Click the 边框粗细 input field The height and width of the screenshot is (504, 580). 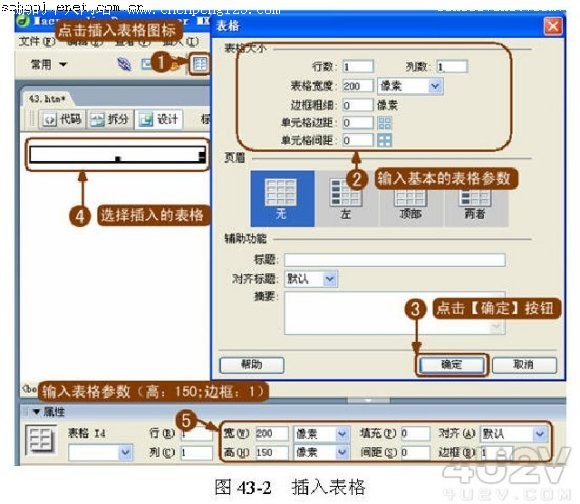click(x=358, y=105)
